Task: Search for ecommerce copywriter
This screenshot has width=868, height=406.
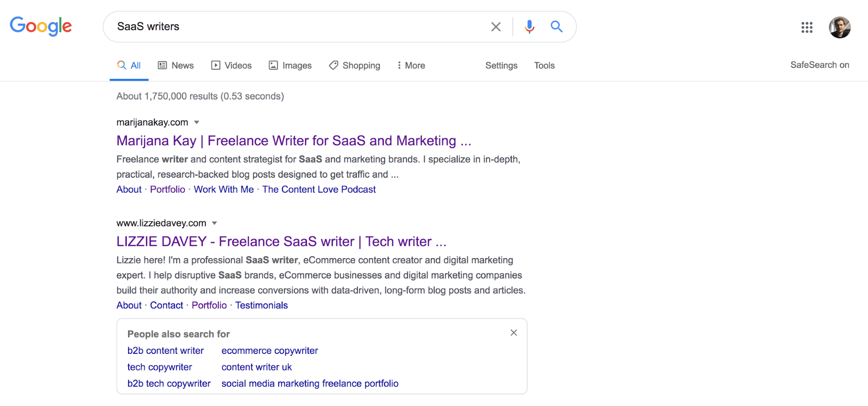Action: 270,351
